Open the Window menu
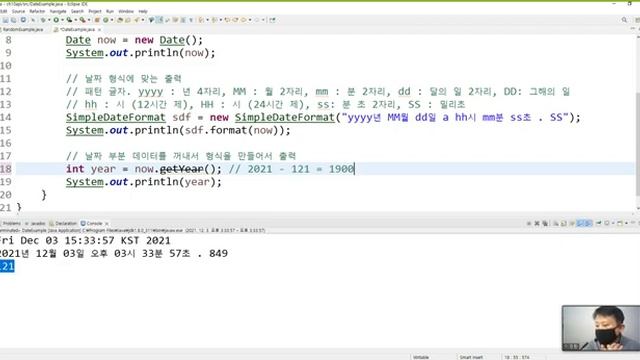The image size is (640, 360). click(x=126, y=11)
